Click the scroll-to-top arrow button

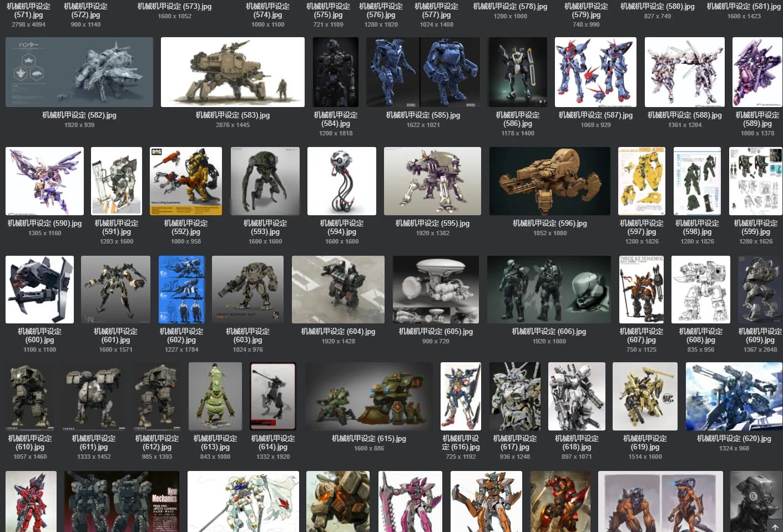pyautogui.click(x=775, y=526)
